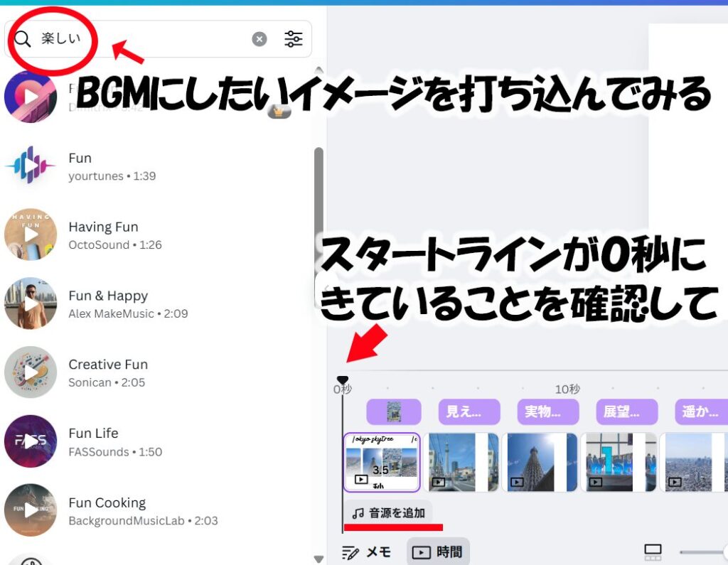Select the Creative Fun track title
Image resolution: width=728 pixels, height=565 pixels.
coord(108,365)
